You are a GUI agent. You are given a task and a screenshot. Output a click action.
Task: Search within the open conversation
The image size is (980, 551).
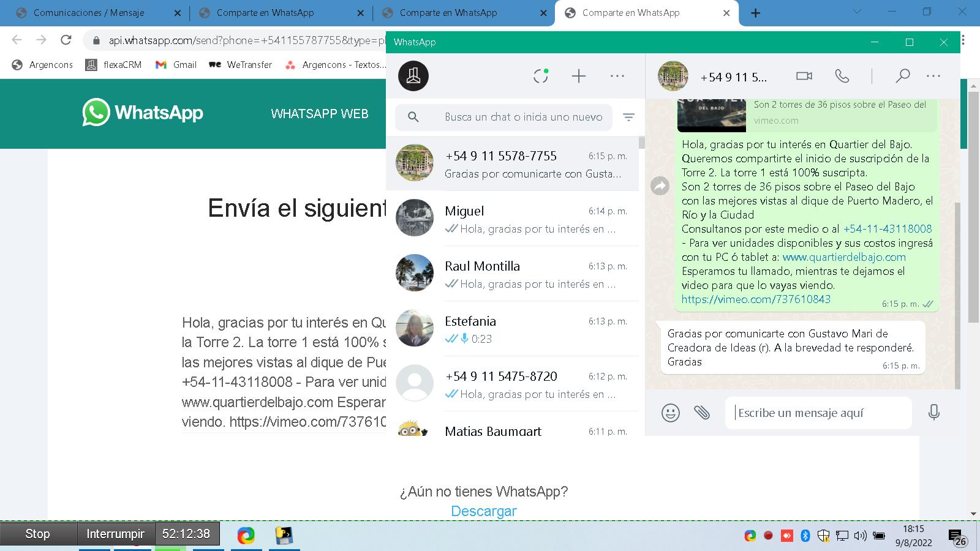(x=902, y=76)
